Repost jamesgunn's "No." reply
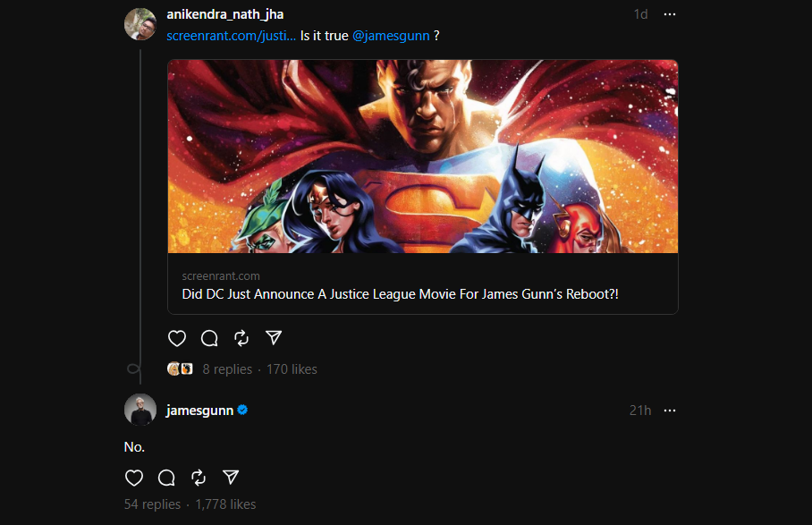The image size is (812, 525). pyautogui.click(x=198, y=478)
